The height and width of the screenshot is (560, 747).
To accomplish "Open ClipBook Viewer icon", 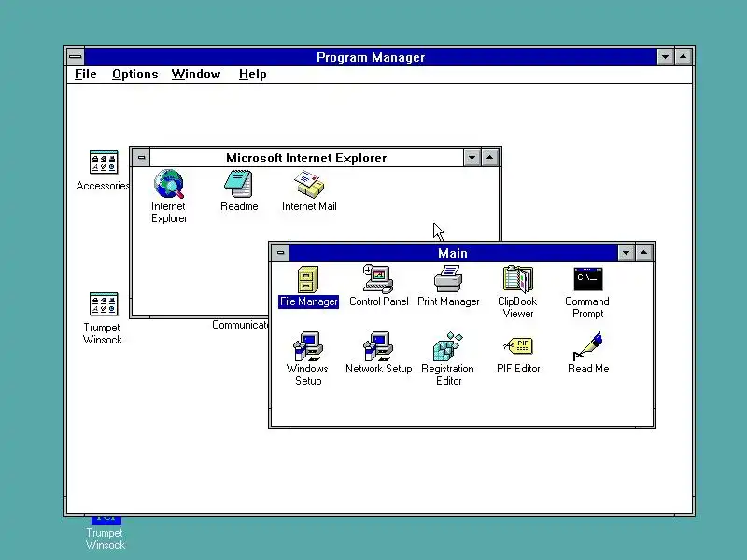I will [518, 279].
